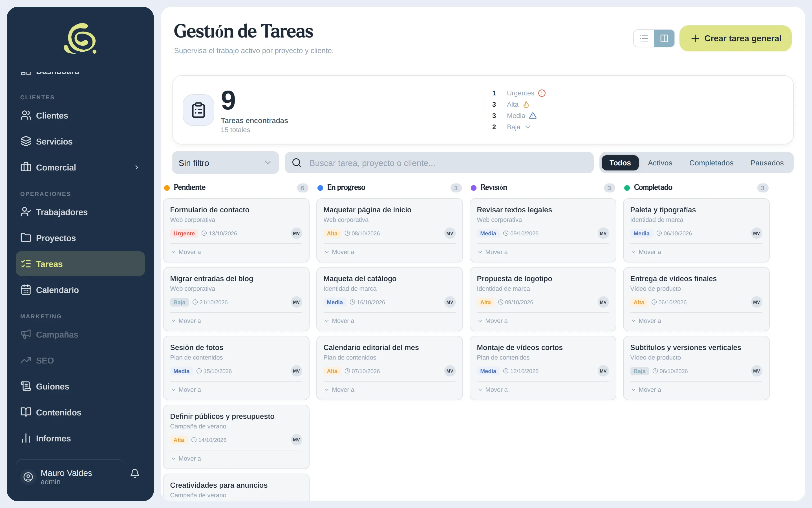Image resolution: width=812 pixels, height=508 pixels.
Task: Click the Urgentes alert circle icon
Action: coord(542,93)
